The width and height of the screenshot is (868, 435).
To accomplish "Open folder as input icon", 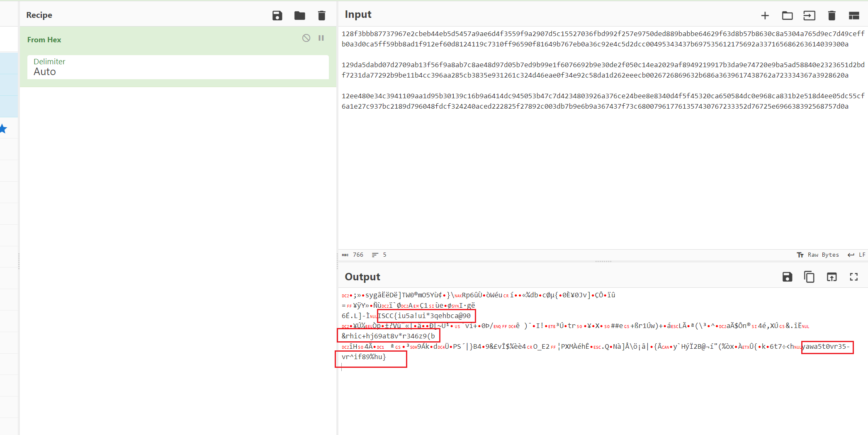I will coord(787,15).
